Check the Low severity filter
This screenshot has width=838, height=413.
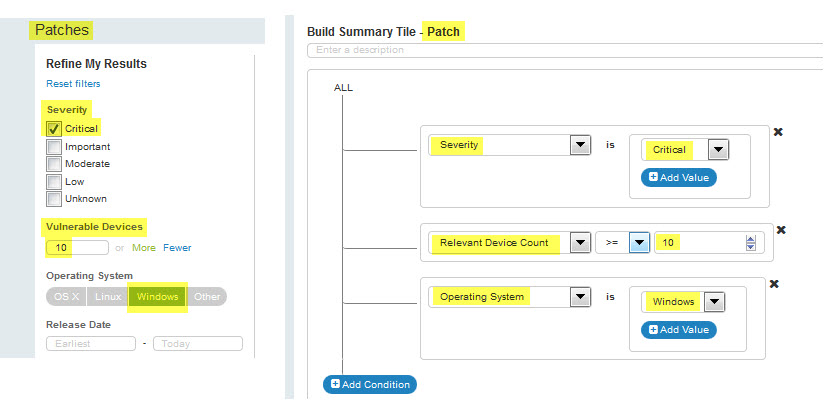point(54,181)
